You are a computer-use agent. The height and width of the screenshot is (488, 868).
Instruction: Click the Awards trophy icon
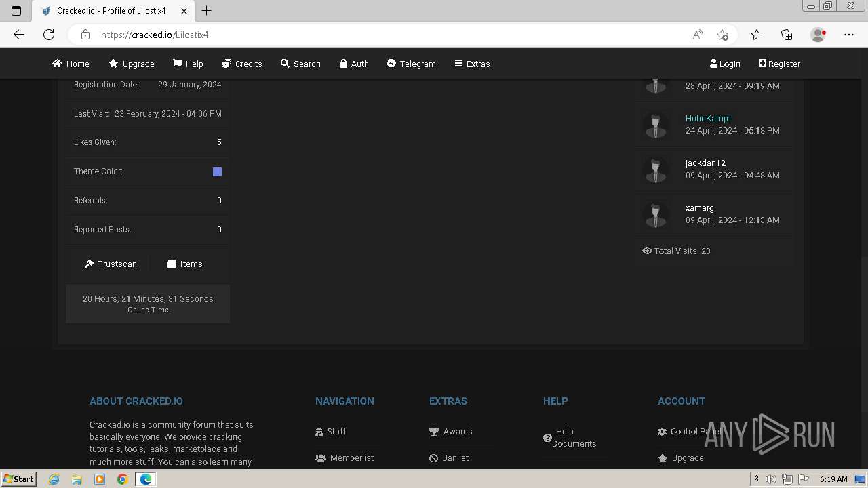434,432
